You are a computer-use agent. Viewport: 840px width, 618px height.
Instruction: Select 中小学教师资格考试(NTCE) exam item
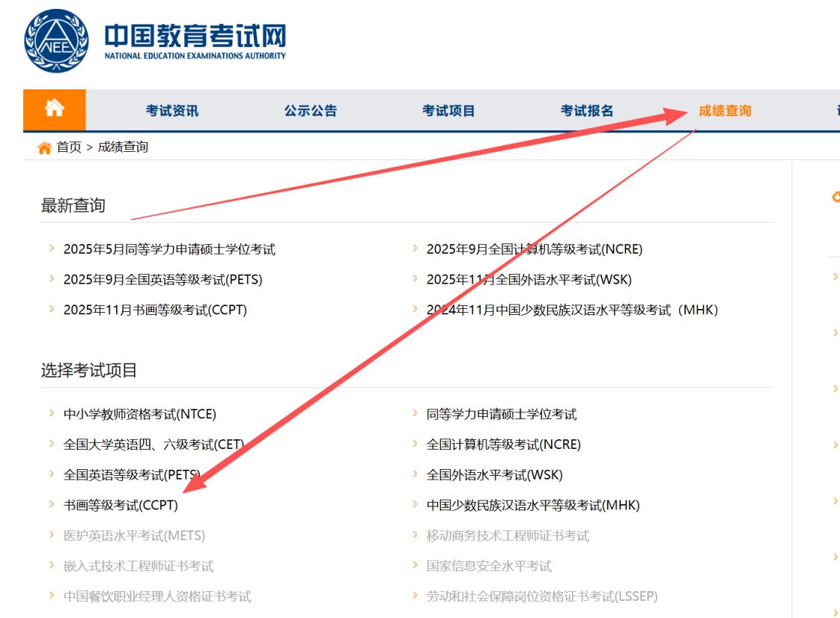pyautogui.click(x=140, y=414)
